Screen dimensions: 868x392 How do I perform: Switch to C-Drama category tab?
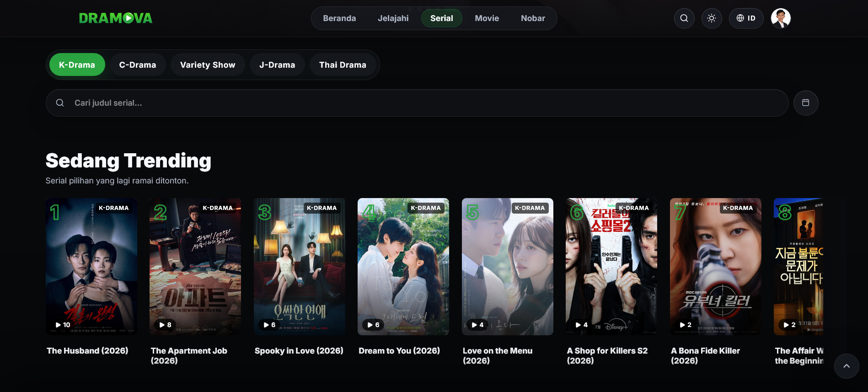pos(138,65)
